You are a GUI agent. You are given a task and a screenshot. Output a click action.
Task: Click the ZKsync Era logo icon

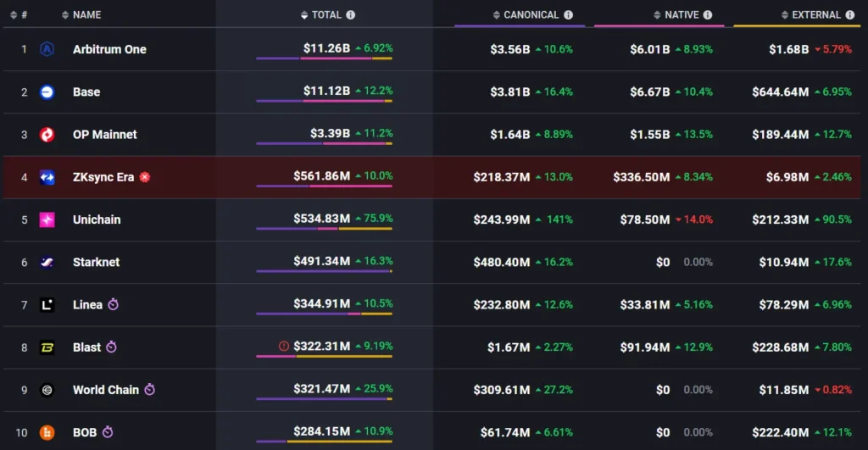tap(47, 177)
